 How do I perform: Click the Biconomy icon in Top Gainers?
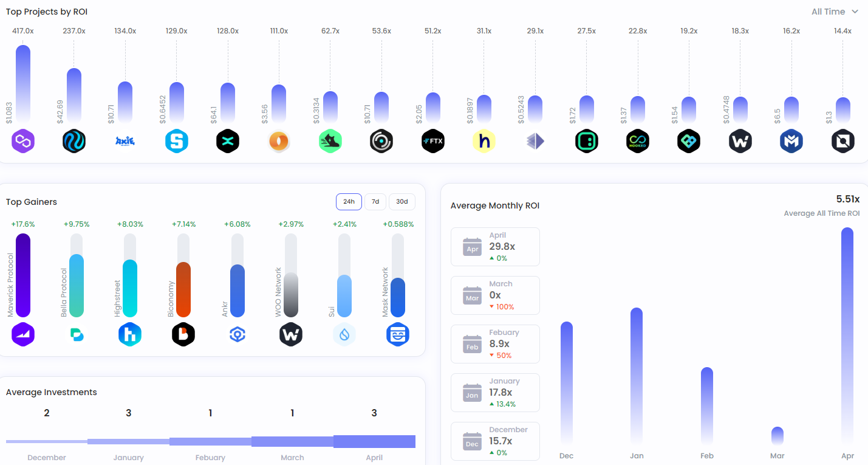[183, 334]
